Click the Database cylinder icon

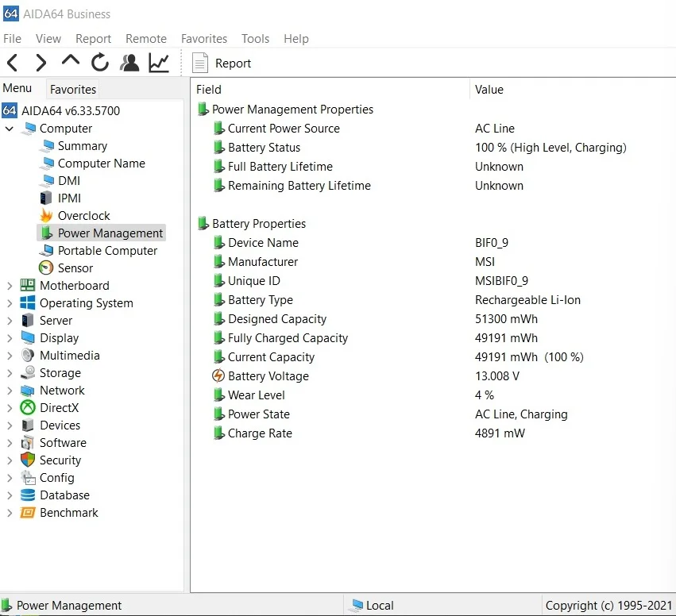[28, 495]
